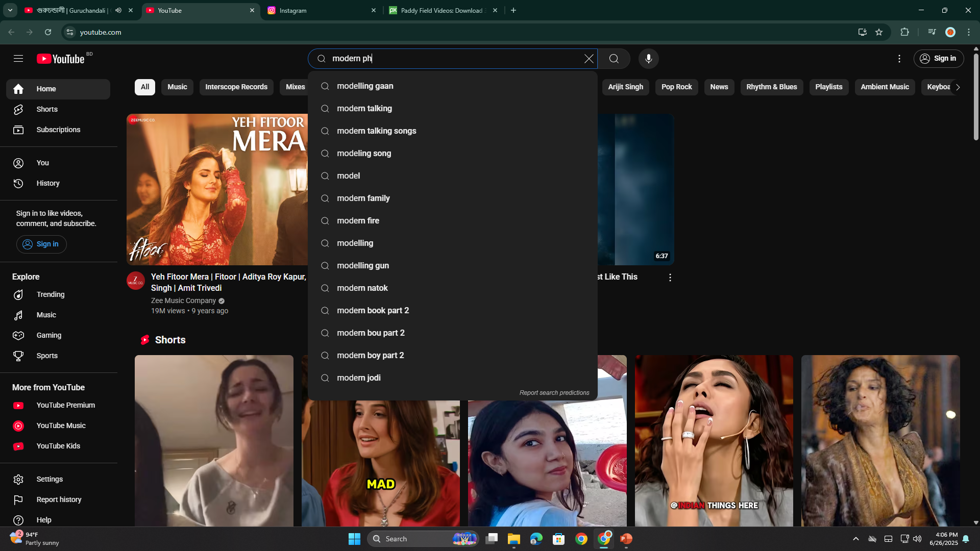Click Sign in button in header

[939, 59]
